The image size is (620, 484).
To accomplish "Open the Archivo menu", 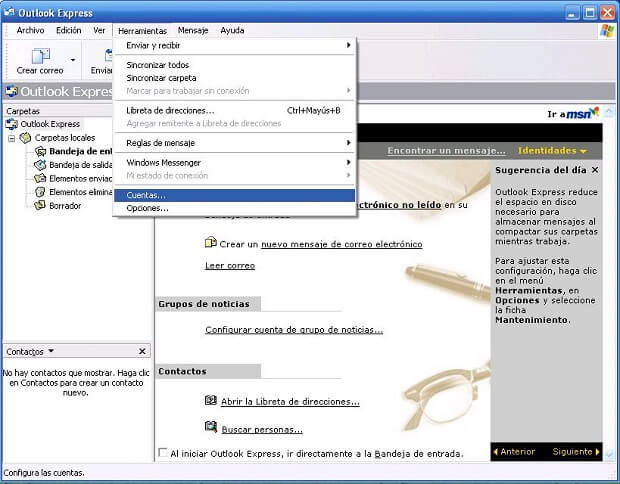I will point(30,30).
